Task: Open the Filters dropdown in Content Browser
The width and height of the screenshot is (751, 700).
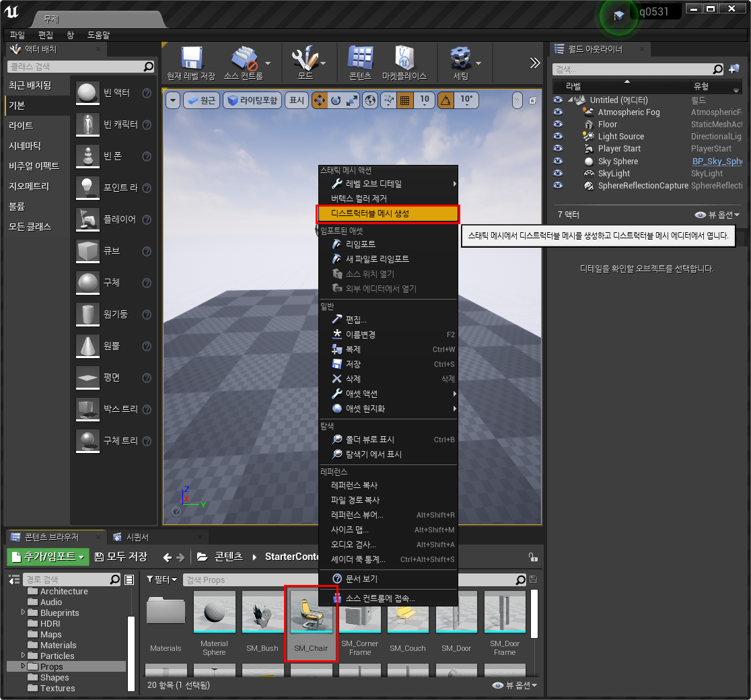Action: point(162,580)
